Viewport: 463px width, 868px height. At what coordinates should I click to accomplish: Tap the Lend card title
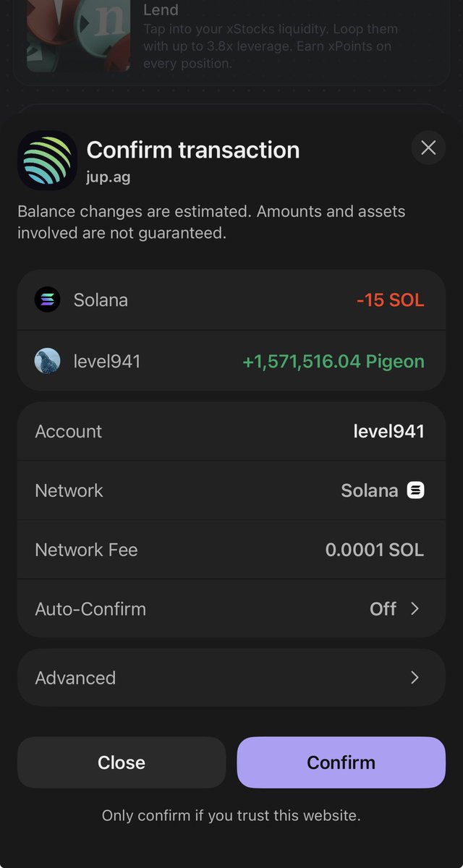pyautogui.click(x=161, y=10)
